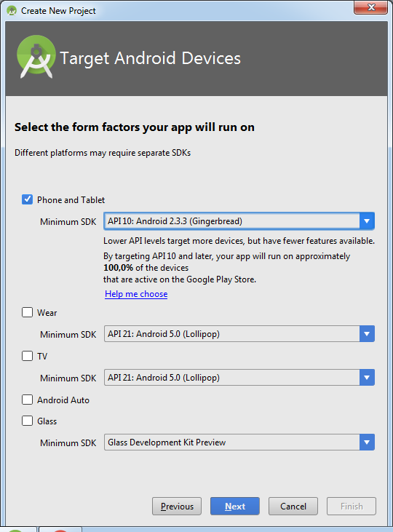This screenshot has width=393, height=532.
Task: Click the Android Auto label text
Action: tap(63, 400)
